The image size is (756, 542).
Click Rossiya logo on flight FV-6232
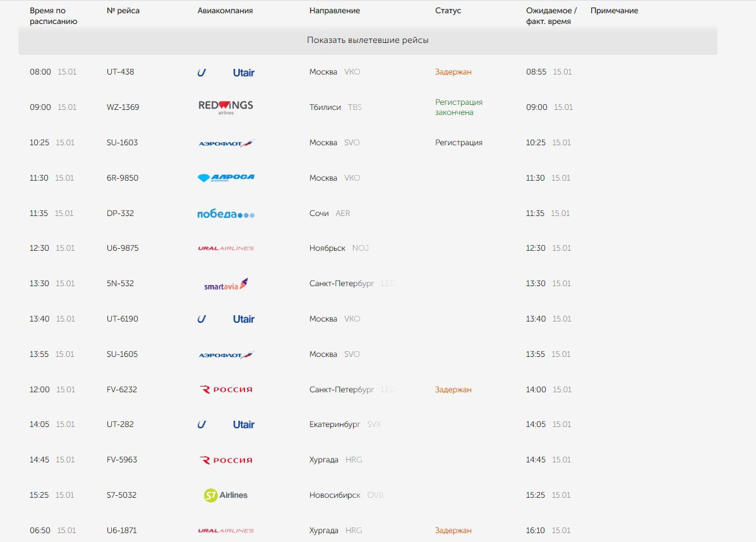[225, 390]
